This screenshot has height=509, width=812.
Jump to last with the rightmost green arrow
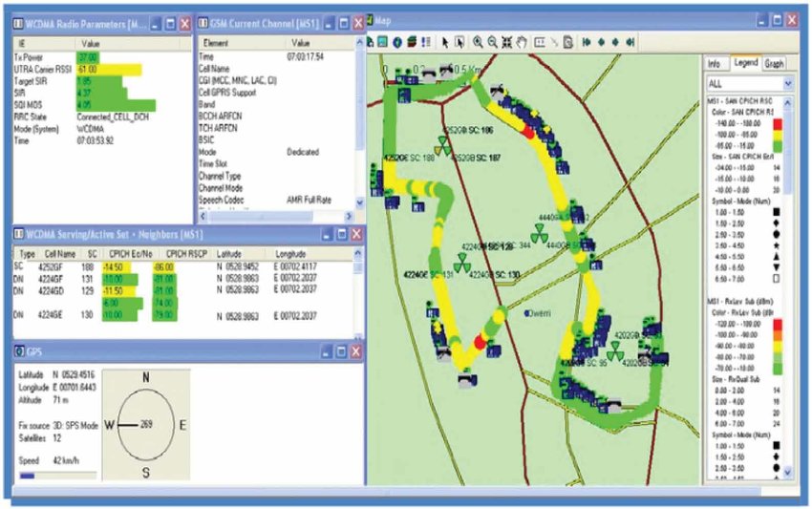click(630, 42)
